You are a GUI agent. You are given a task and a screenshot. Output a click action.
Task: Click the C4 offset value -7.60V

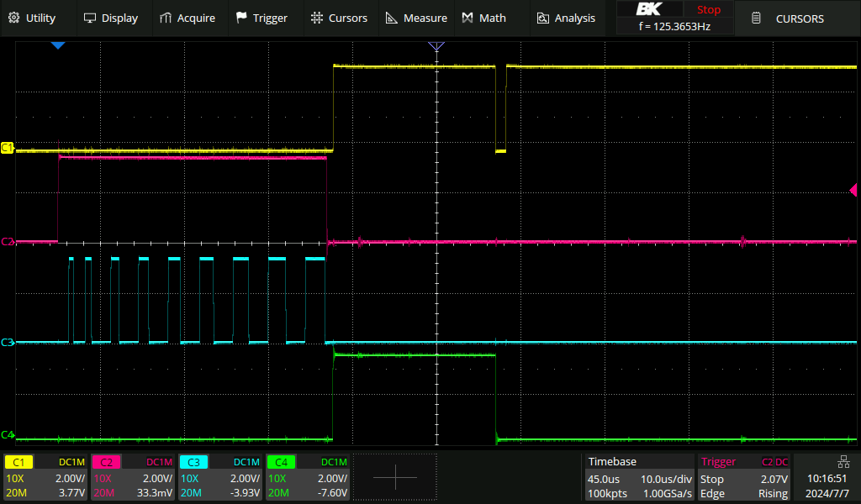(332, 493)
